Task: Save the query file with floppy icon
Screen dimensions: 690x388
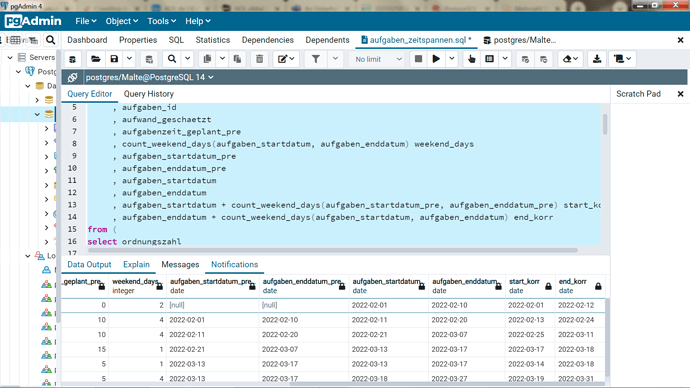Action: pyautogui.click(x=114, y=59)
